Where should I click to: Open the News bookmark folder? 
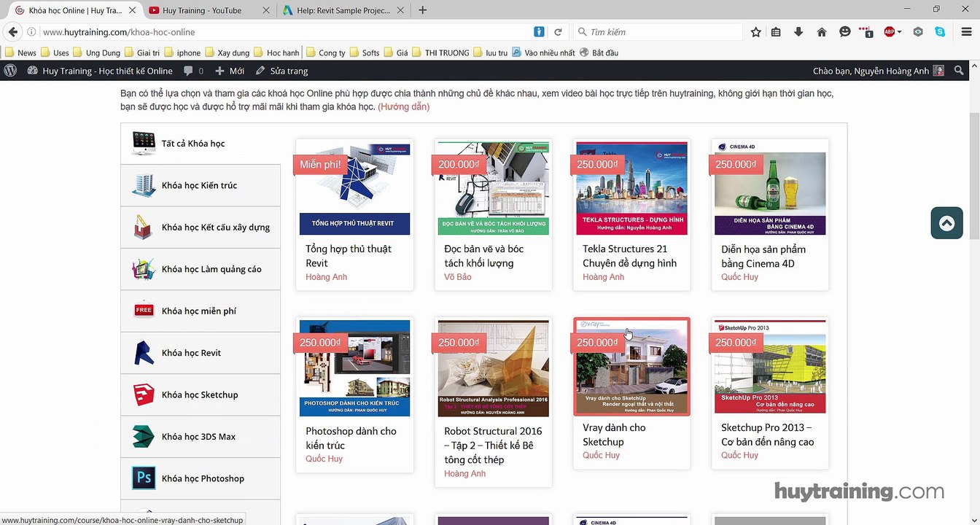20,52
